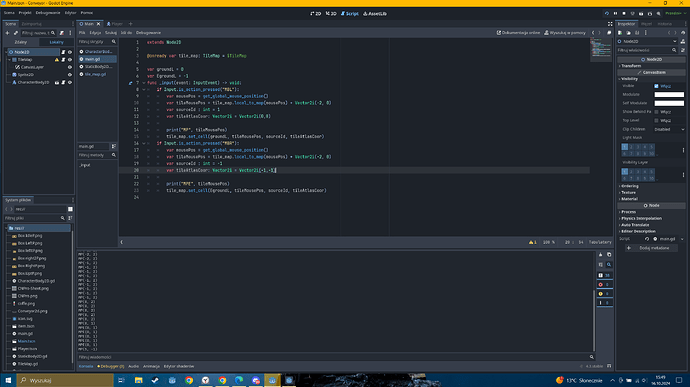The width and height of the screenshot is (690, 387).
Task: Add a new child node in Scene dock
Action: [7, 33]
